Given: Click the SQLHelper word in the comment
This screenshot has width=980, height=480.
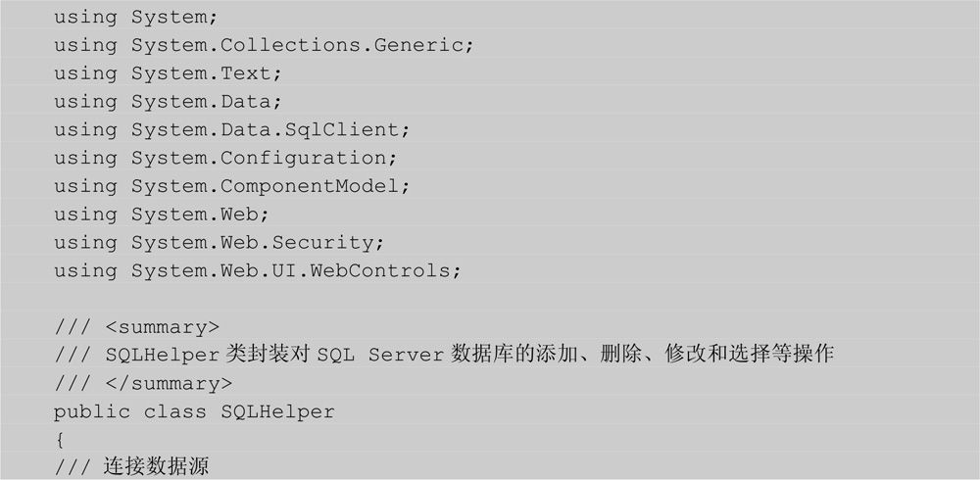Looking at the screenshot, I should 163,355.
